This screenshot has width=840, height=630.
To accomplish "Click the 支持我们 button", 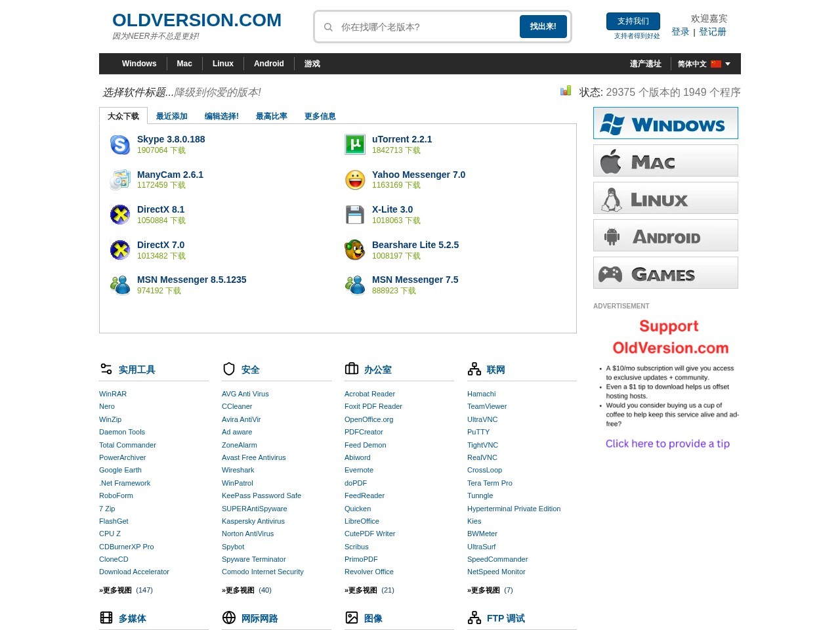I will coord(633,21).
